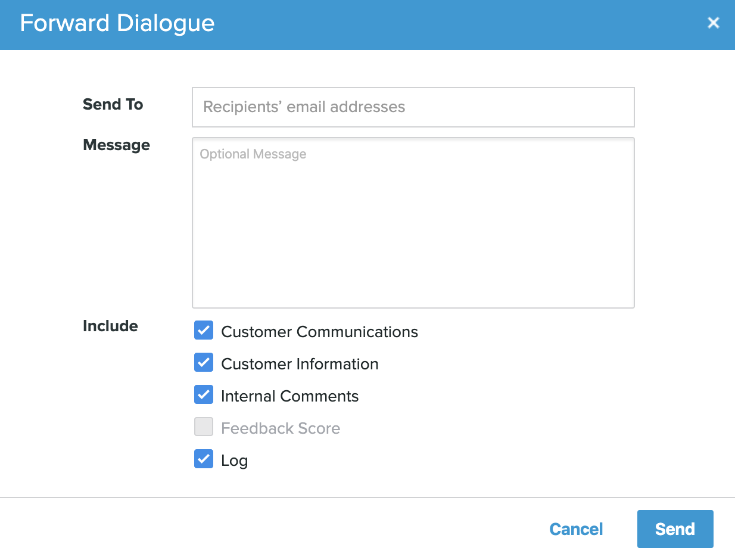
Task: Click the Internal Comments label text
Action: (x=289, y=396)
